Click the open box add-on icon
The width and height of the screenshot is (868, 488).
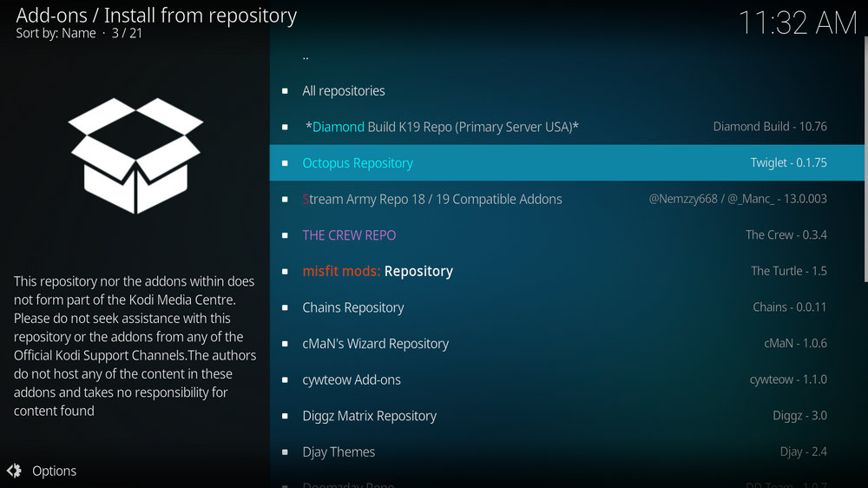point(135,156)
